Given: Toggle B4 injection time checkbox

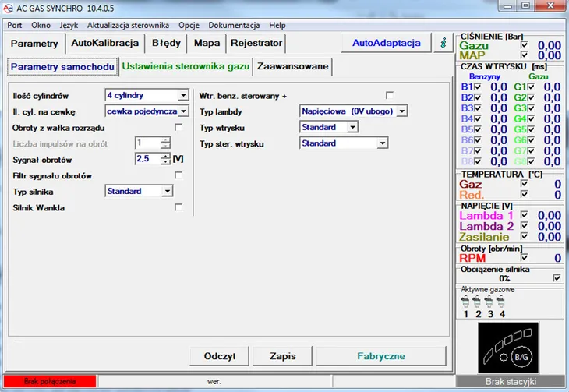Looking at the screenshot, I should click(x=478, y=118).
